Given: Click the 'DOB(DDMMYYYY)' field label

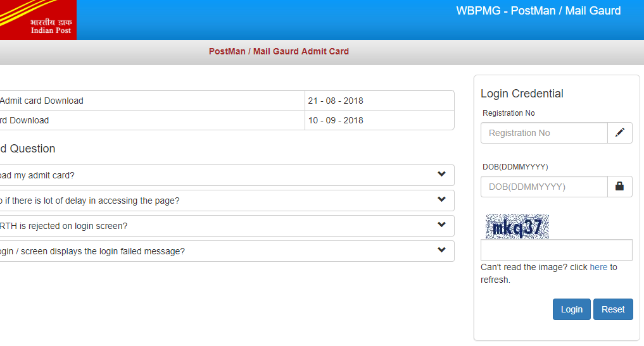Looking at the screenshot, I should [x=515, y=166].
